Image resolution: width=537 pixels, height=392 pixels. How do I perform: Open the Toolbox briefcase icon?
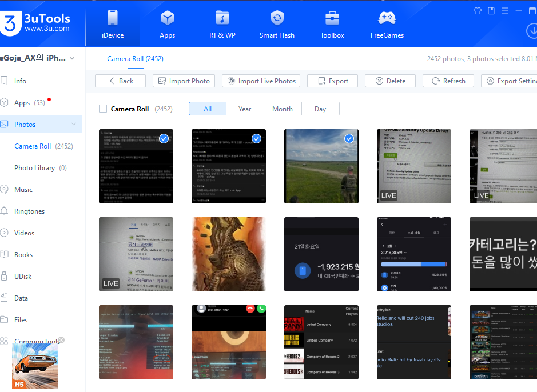332,18
